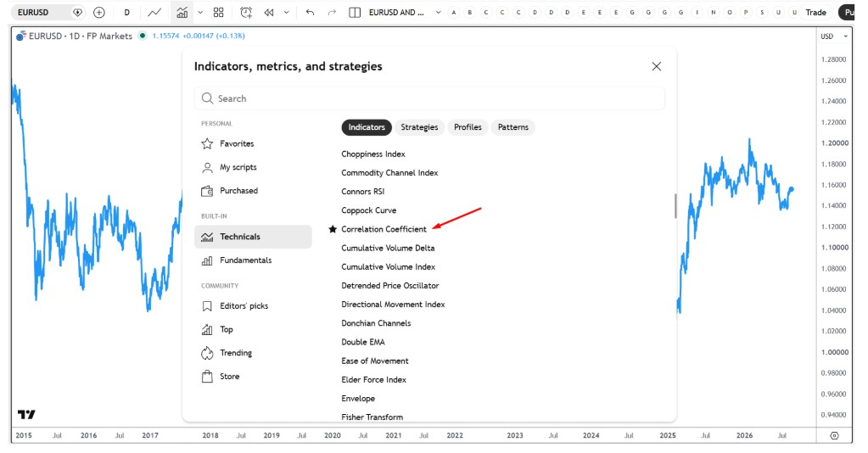Open chart settings gear at axis corner
868x453 pixels.
pos(835,436)
